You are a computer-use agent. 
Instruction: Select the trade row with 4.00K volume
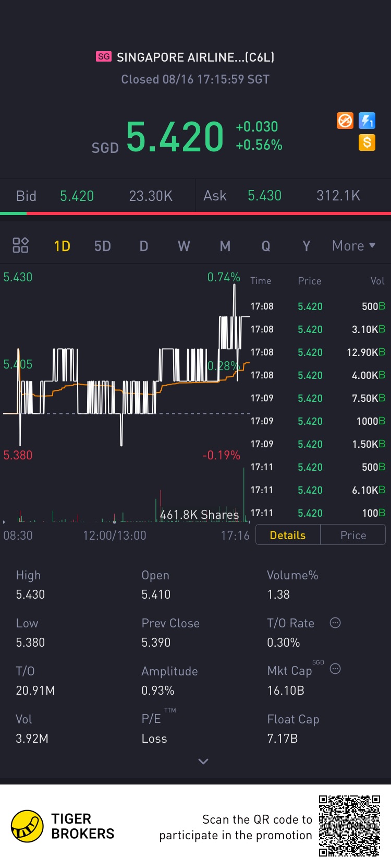click(318, 375)
